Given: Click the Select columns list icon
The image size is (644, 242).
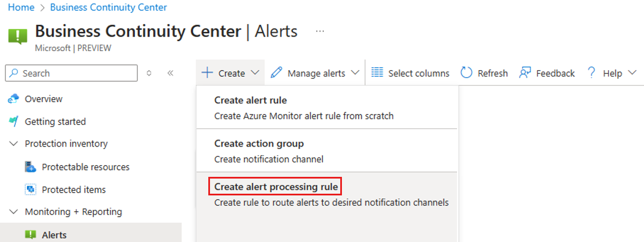Looking at the screenshot, I should pos(377,73).
